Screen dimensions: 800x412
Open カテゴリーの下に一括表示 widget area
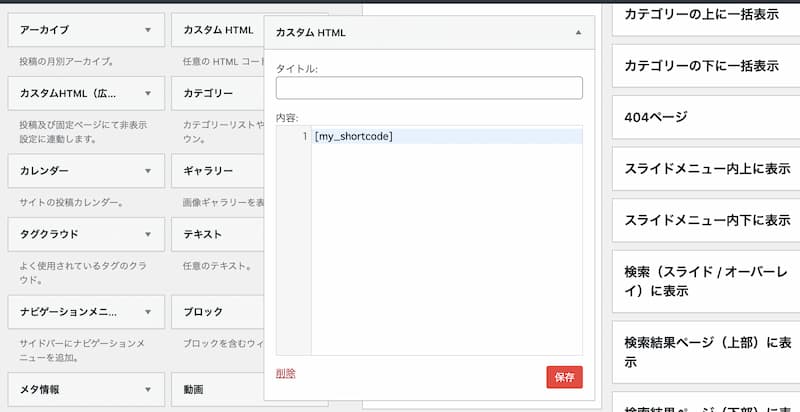(706, 66)
